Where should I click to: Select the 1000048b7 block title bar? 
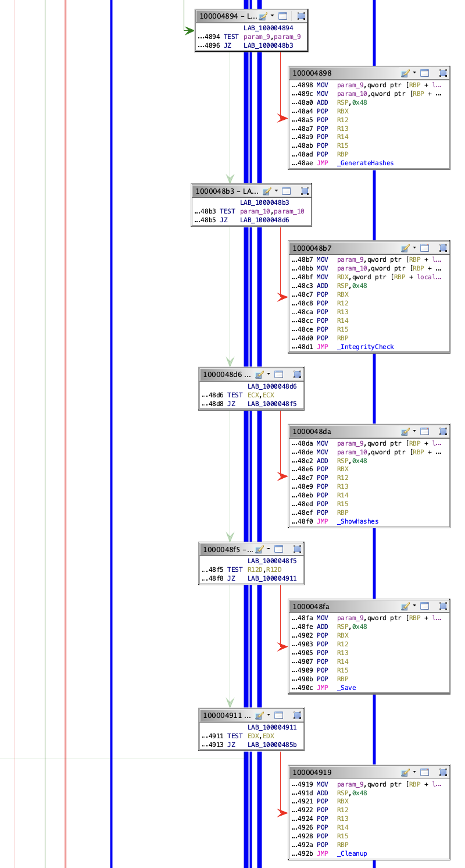pos(369,248)
